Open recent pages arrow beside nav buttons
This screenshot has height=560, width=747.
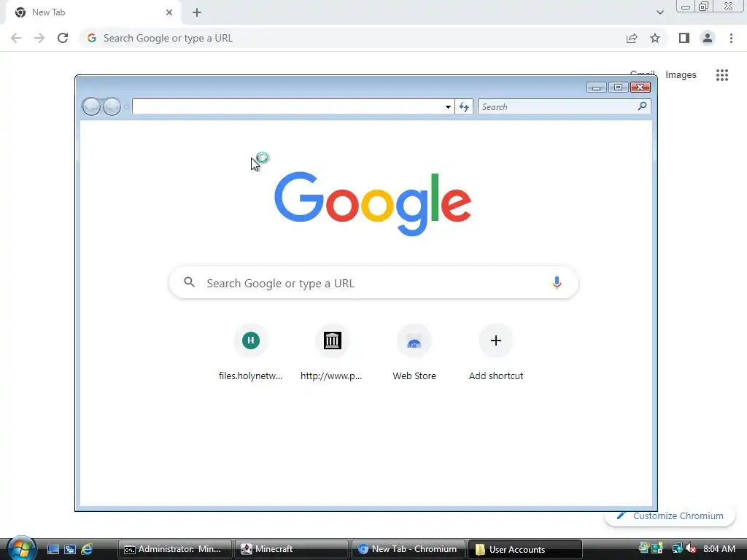(x=126, y=107)
